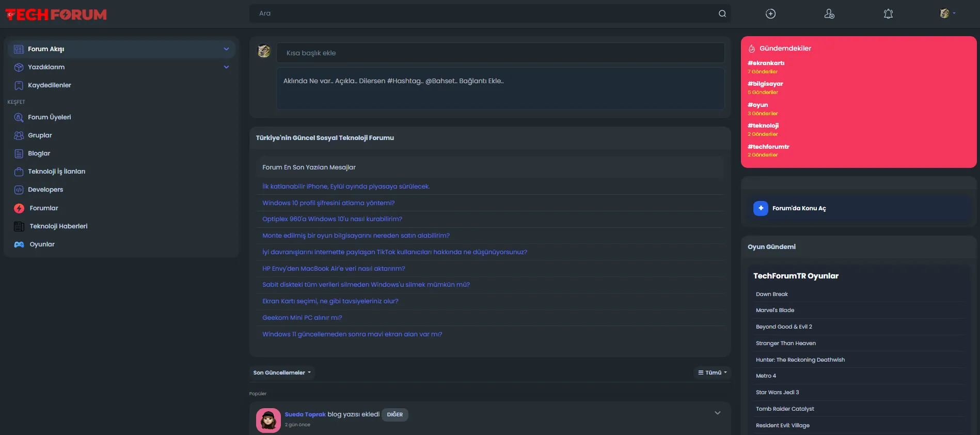
Task: Expand options chevron on Sueda Toprak post
Action: click(x=717, y=413)
